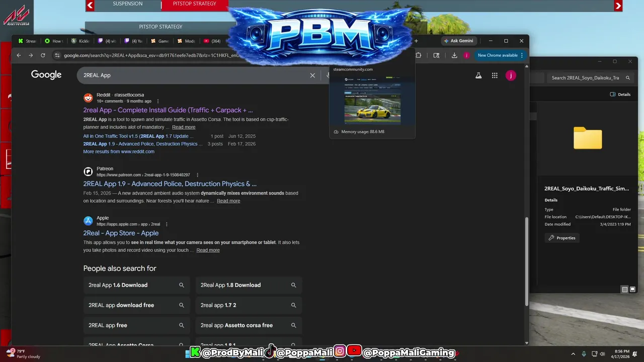Show hidden system tray icons
644x362 pixels.
[x=573, y=354]
